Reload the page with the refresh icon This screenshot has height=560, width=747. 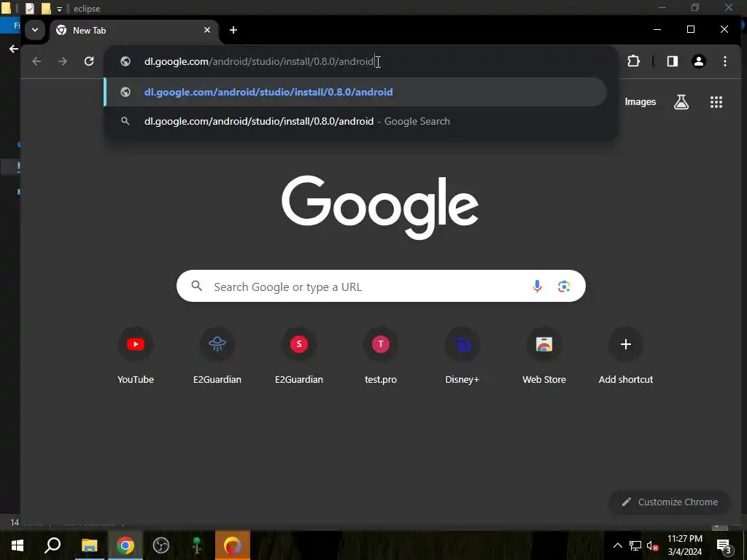point(89,61)
